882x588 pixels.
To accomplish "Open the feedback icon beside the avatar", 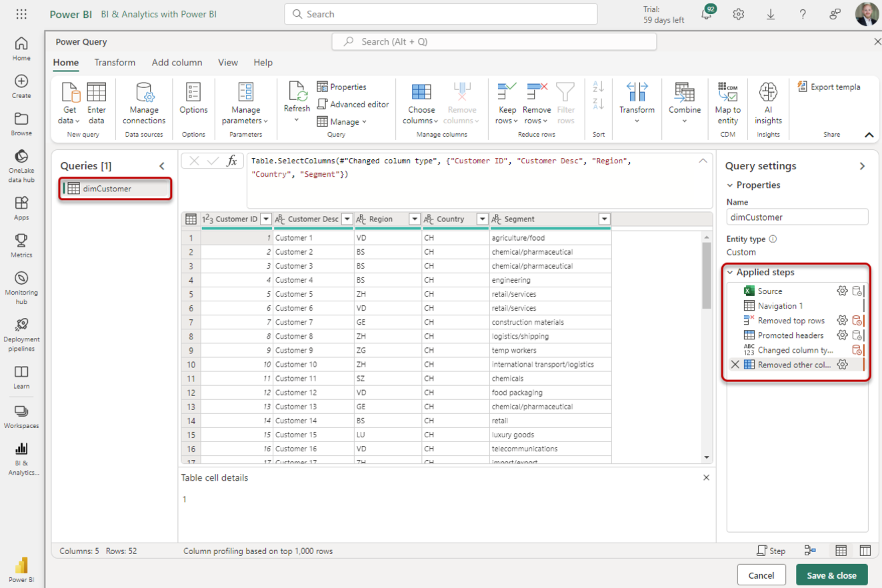I will pos(835,14).
